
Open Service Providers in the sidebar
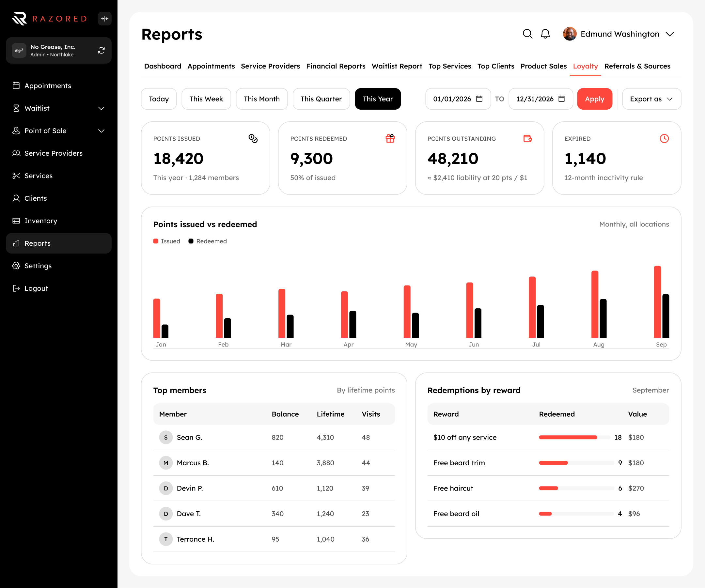tap(59, 153)
